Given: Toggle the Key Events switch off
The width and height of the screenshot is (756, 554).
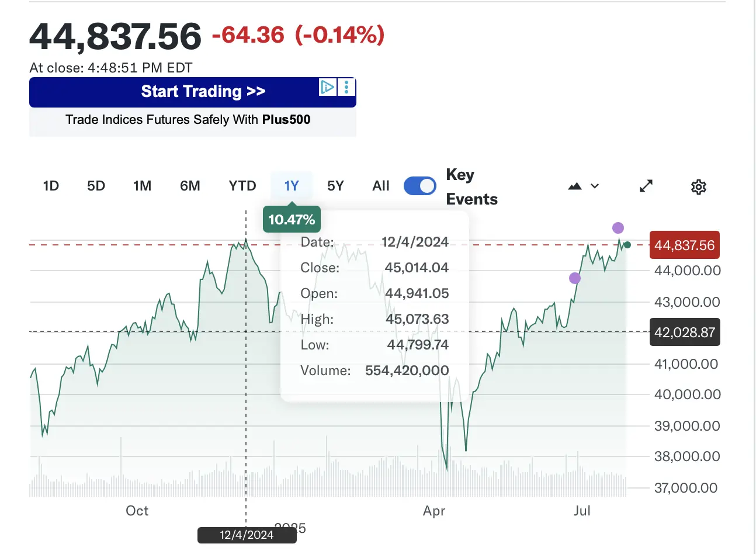Looking at the screenshot, I should tap(420, 186).
